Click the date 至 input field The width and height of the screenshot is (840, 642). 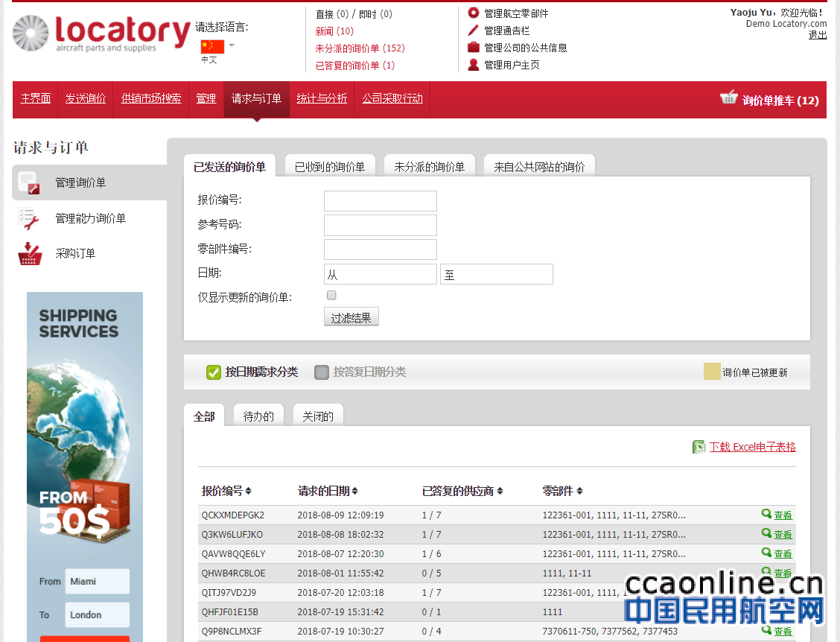point(497,274)
